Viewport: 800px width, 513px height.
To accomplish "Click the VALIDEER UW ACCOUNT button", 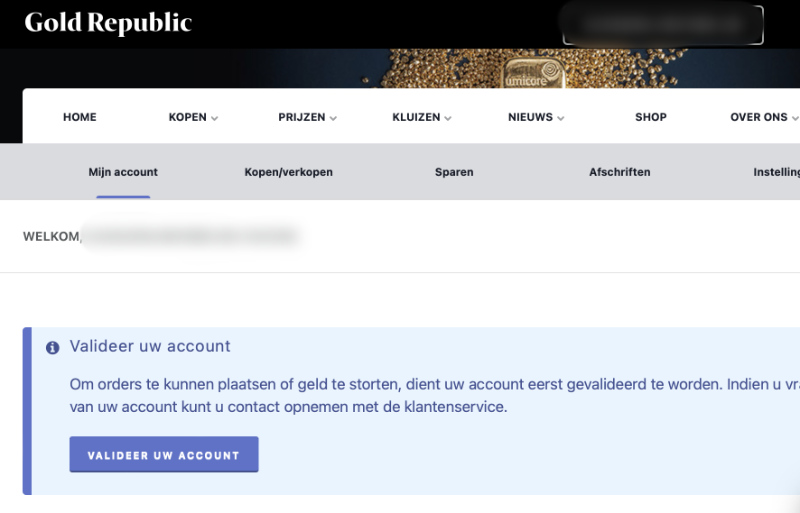I will [x=164, y=454].
